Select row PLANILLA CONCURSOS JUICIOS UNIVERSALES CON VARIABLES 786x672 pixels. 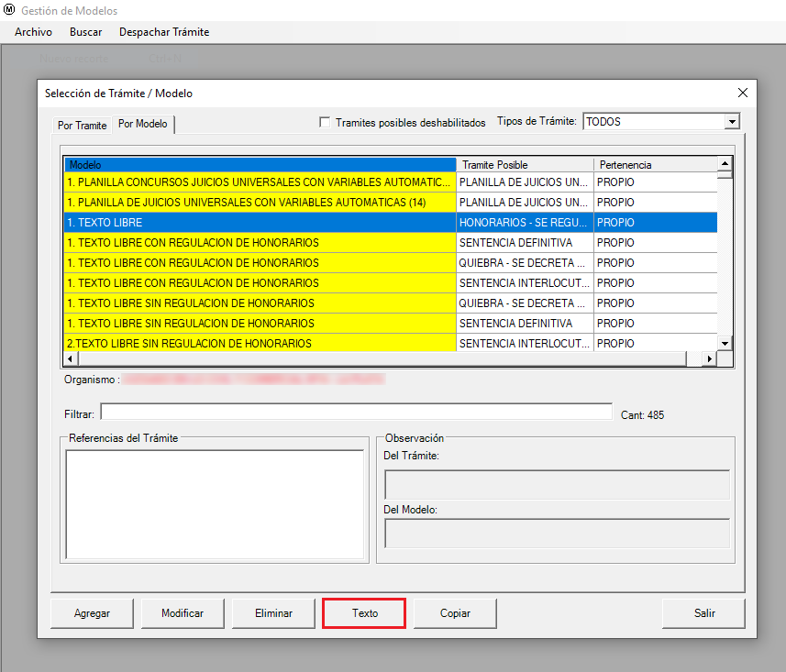coord(391,182)
